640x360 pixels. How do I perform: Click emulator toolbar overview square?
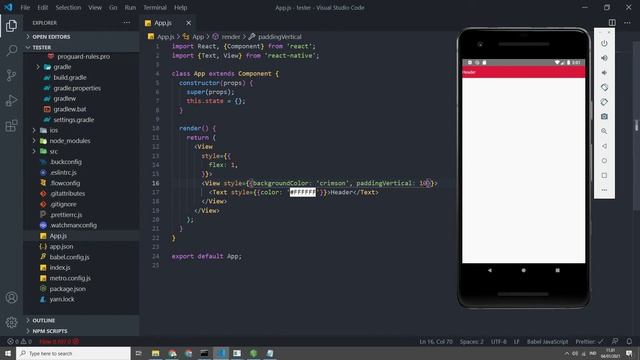pos(604,176)
